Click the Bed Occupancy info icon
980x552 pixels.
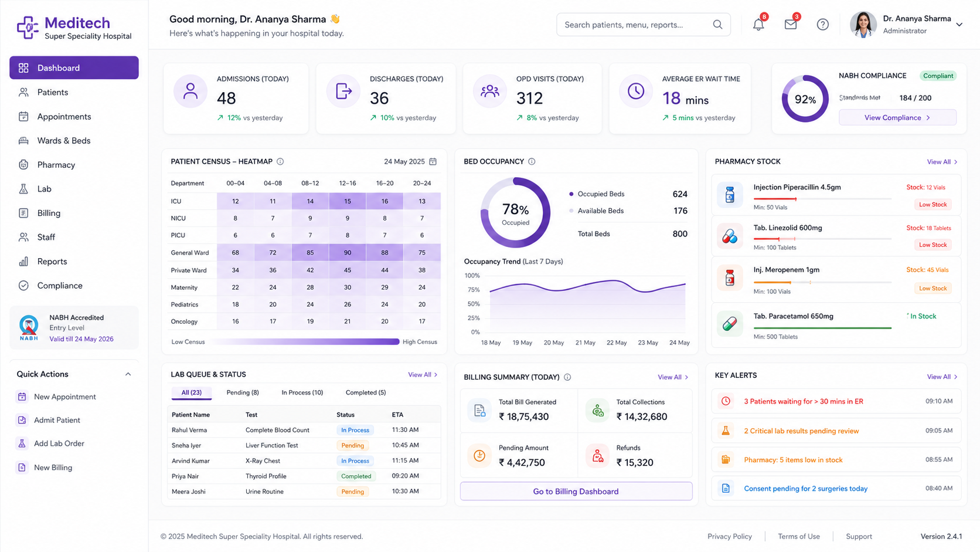[x=532, y=161]
